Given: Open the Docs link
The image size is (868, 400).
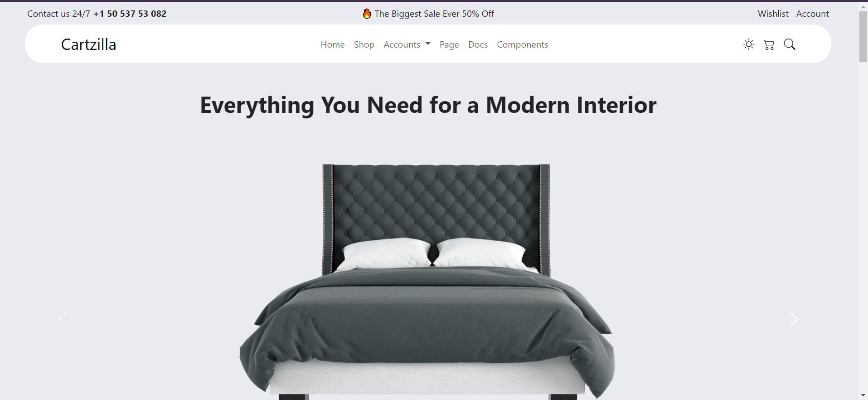Looking at the screenshot, I should pos(478,44).
